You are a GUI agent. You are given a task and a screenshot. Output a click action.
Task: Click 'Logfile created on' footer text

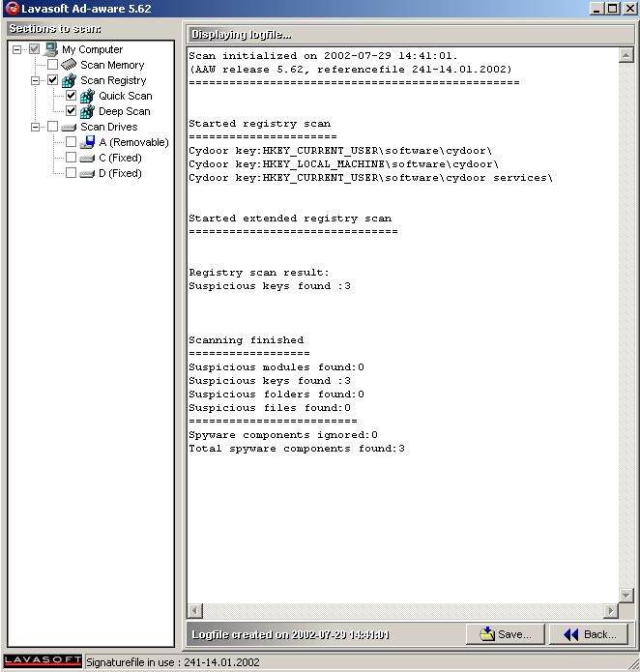[x=290, y=634]
